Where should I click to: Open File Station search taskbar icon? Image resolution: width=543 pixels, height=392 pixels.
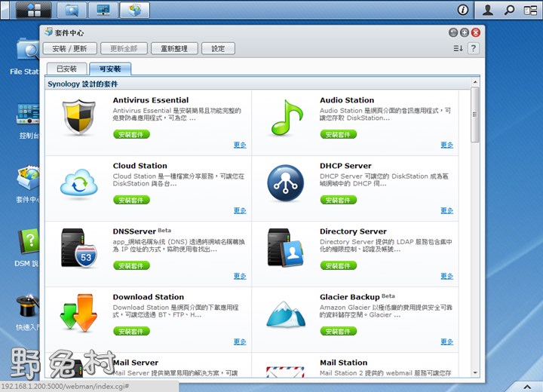click(x=72, y=10)
